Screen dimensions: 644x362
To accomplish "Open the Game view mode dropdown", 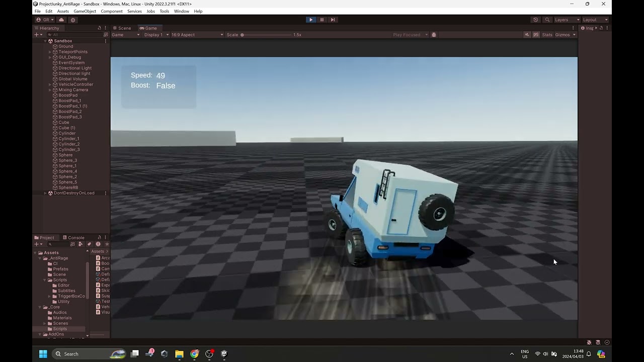I will coord(126,35).
